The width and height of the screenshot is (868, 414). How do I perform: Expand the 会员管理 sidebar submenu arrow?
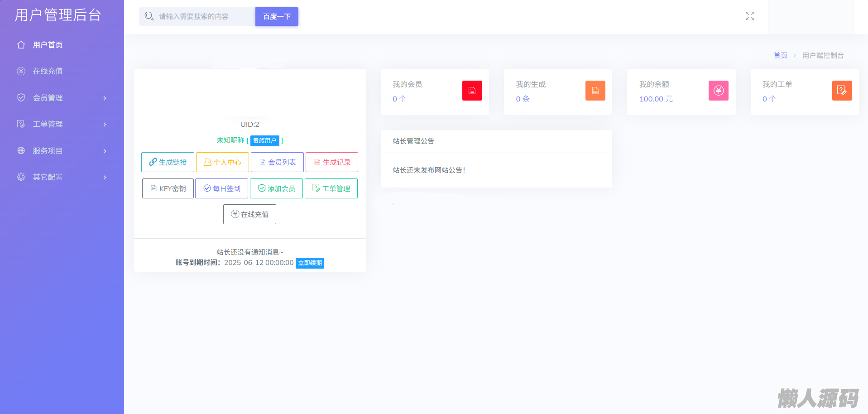click(105, 98)
